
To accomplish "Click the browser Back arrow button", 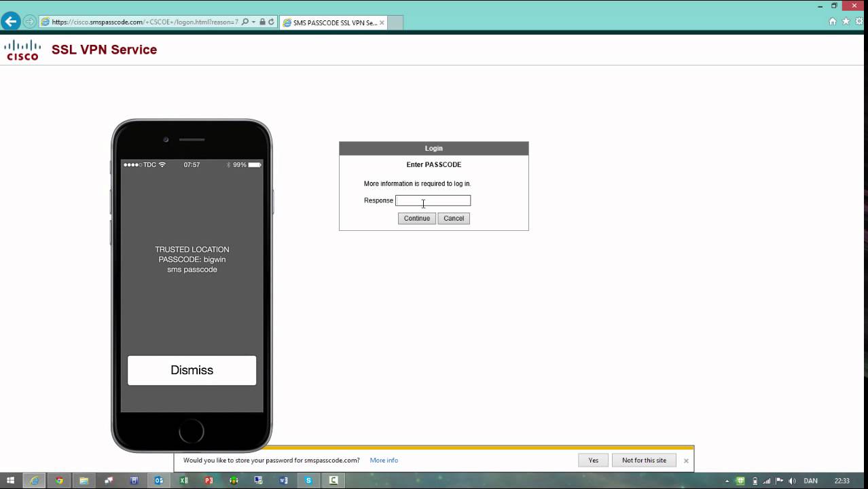I will click(x=10, y=22).
